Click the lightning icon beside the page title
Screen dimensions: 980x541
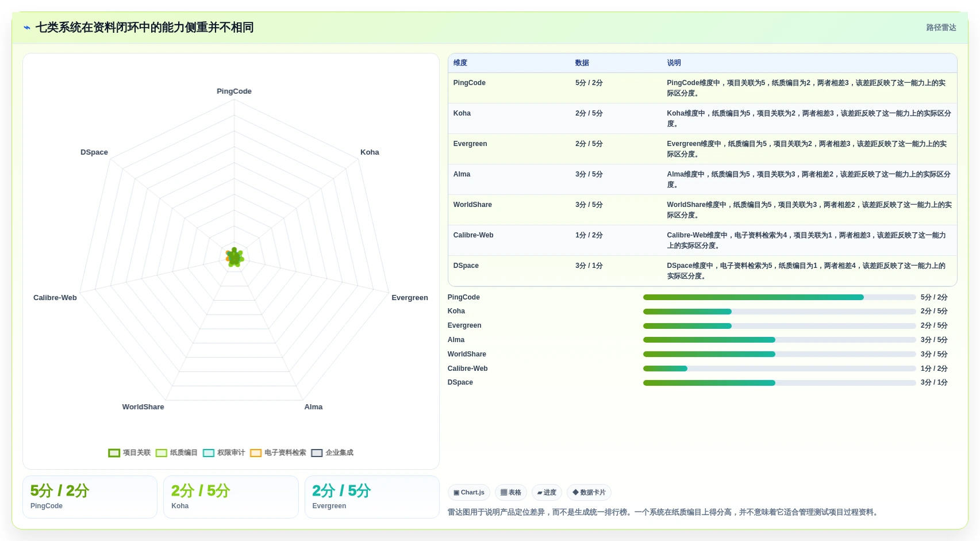[27, 28]
